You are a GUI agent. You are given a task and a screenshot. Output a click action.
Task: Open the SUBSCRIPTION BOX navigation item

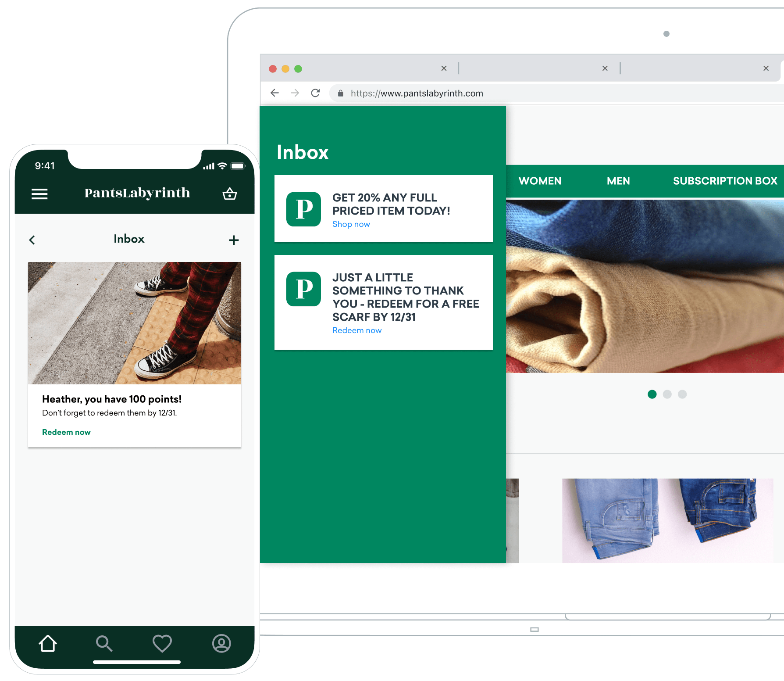[x=725, y=181]
